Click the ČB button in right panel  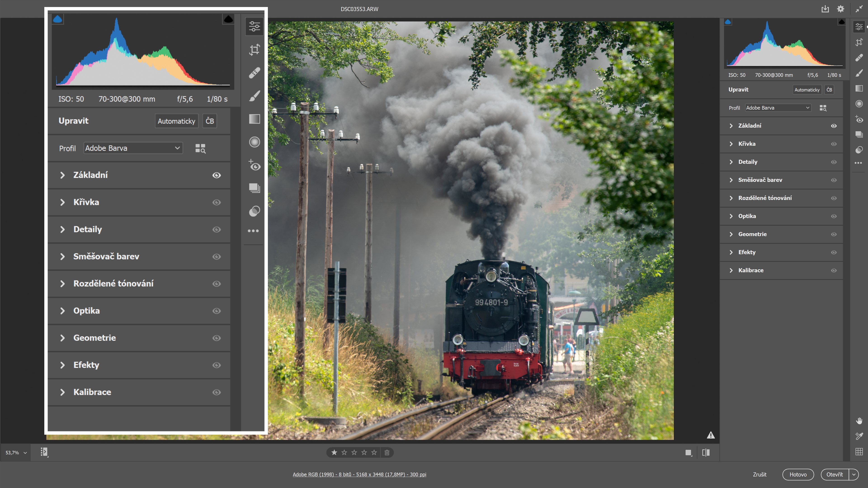coord(829,90)
